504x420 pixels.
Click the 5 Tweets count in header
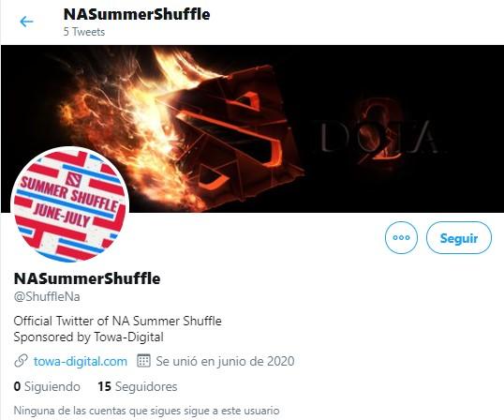point(84,32)
